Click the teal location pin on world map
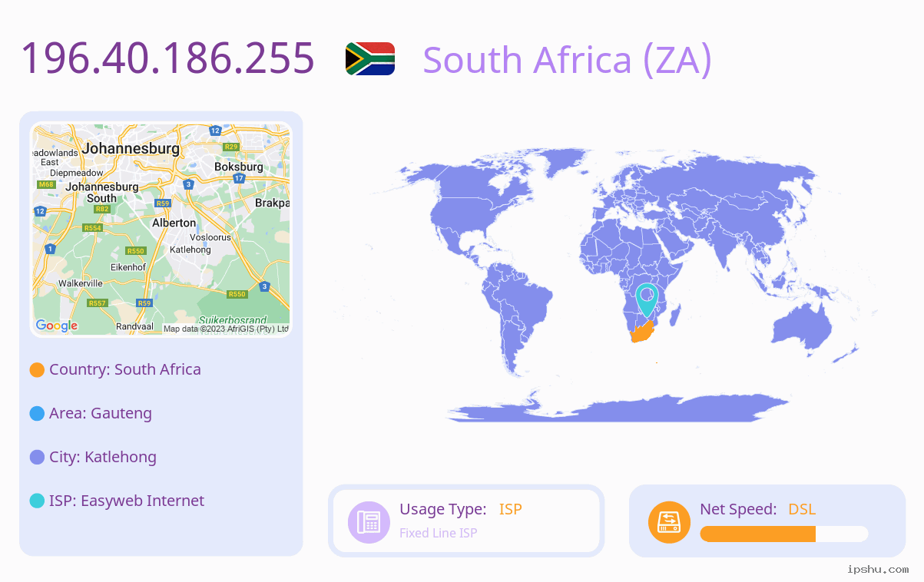 (x=647, y=299)
